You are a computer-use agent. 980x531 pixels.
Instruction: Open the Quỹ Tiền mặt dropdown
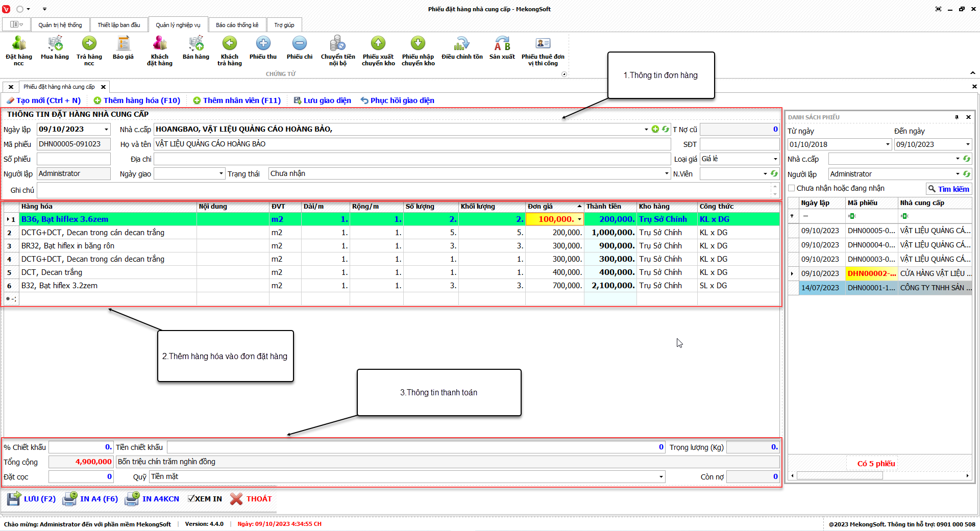pyautogui.click(x=661, y=477)
